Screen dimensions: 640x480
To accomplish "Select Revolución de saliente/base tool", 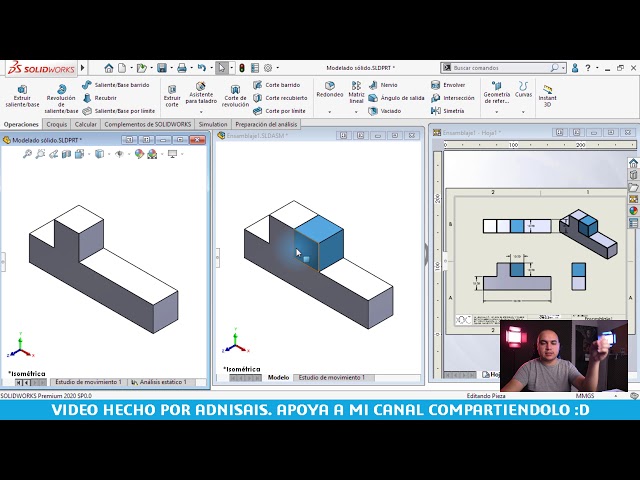I will (x=61, y=99).
